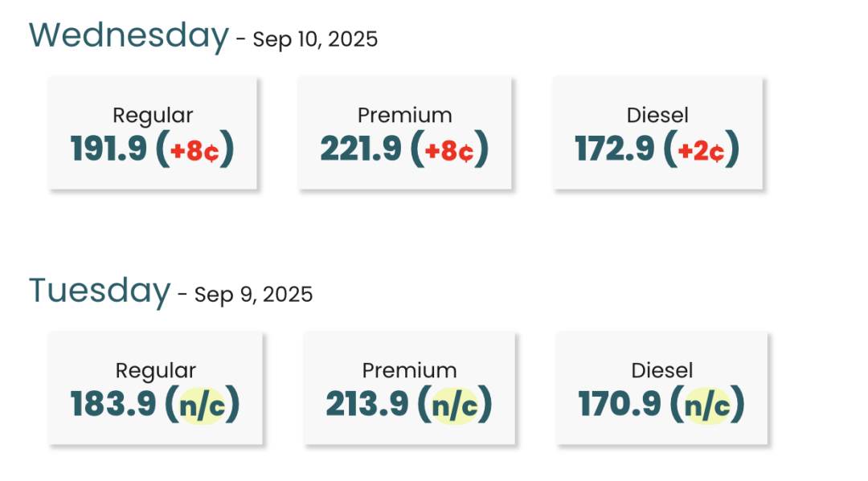This screenshot has width=868, height=481.
Task: Click the highlighted n/c badge beside 213.9
Action: pyautogui.click(x=454, y=406)
